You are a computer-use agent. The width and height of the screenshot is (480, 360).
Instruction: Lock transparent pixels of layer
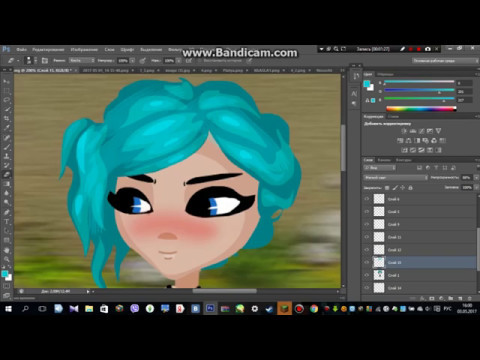pyautogui.click(x=387, y=188)
